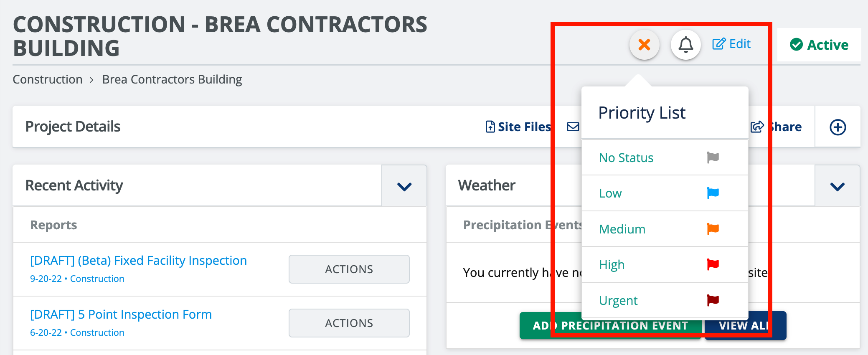Open the notification bell

685,45
